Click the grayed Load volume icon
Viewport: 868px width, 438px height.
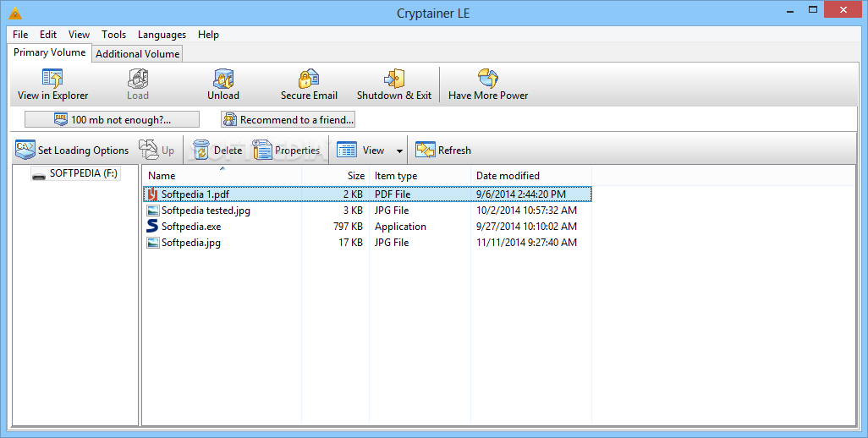click(138, 79)
